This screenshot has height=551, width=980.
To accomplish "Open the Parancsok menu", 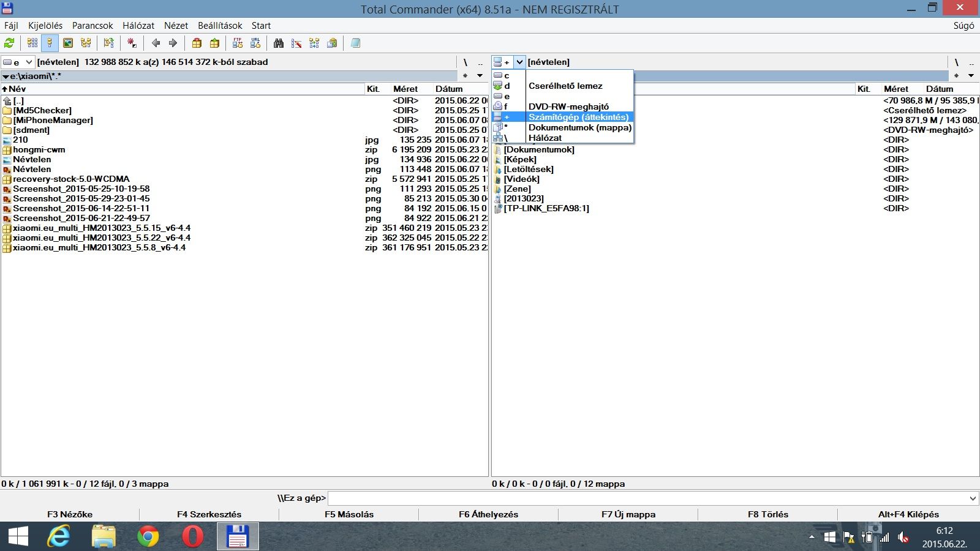I will (92, 26).
